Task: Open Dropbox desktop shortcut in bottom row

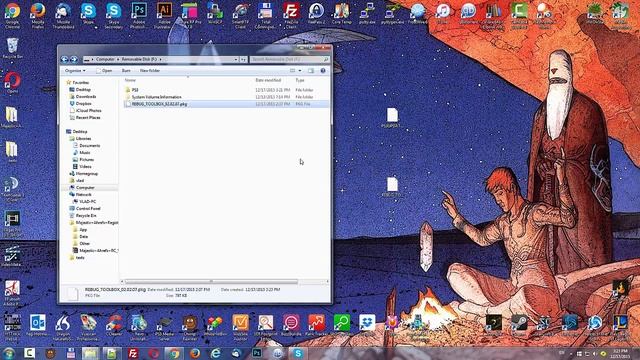Action: click(x=367, y=325)
